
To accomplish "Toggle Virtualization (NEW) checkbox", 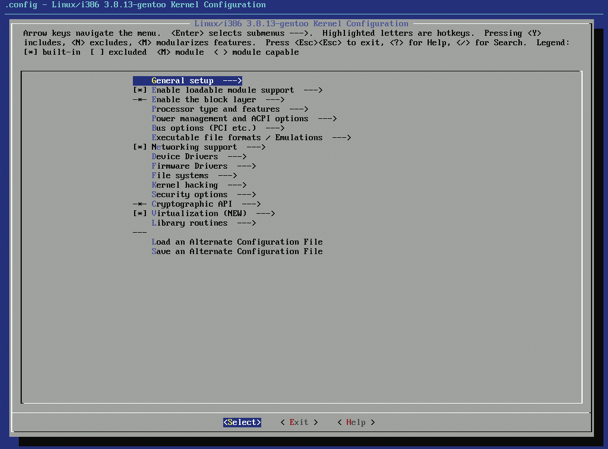I will [140, 214].
